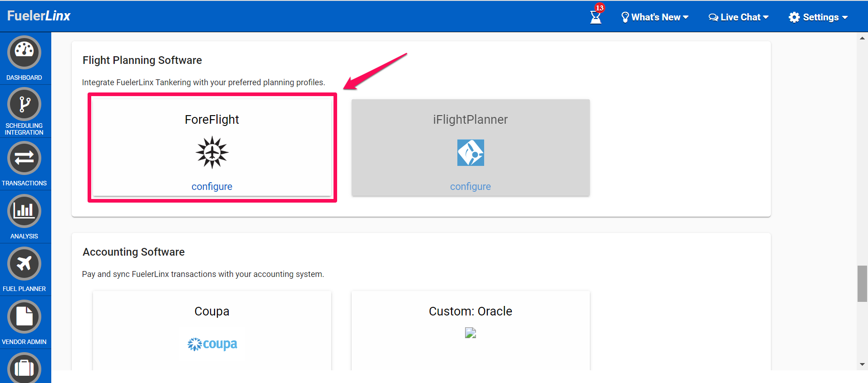Click the suitcase icon in sidebar
868x383 pixels.
click(x=24, y=368)
